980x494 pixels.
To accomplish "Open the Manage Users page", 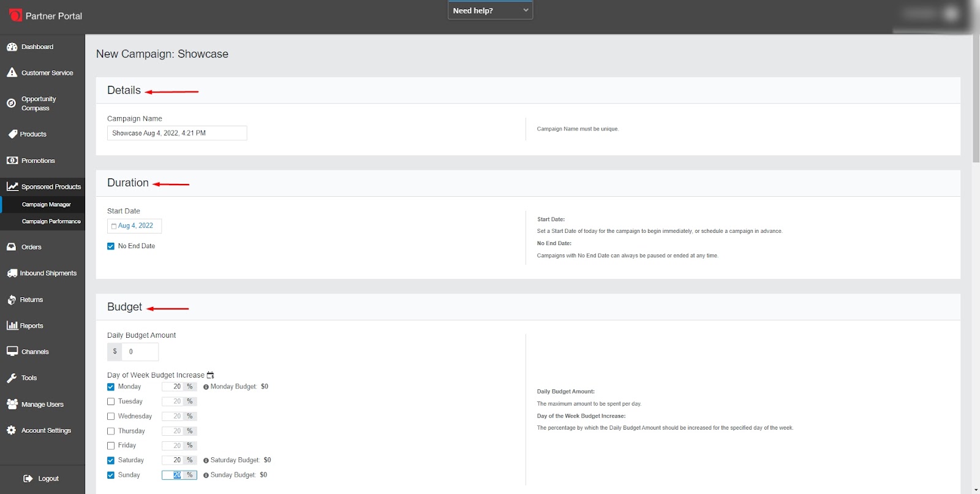I will click(42, 404).
